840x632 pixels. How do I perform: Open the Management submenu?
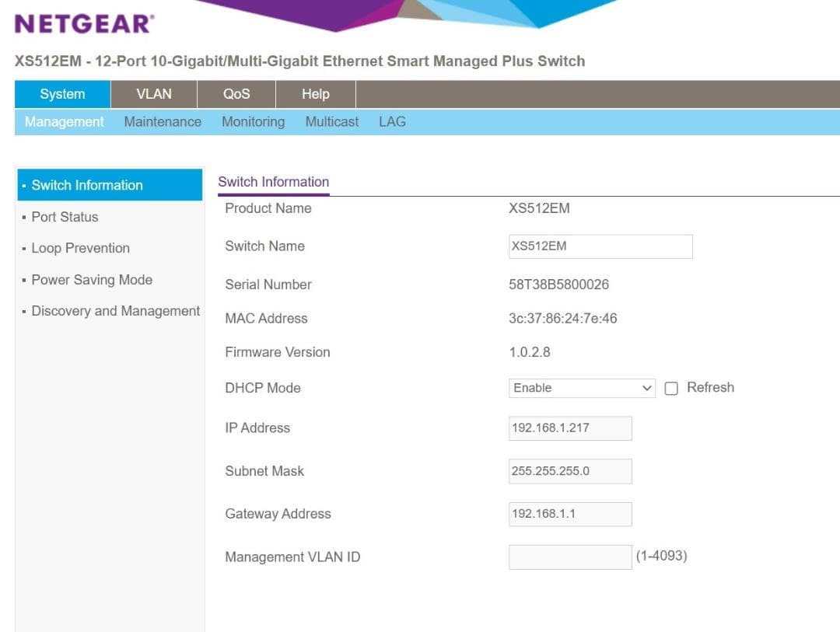pyautogui.click(x=64, y=122)
